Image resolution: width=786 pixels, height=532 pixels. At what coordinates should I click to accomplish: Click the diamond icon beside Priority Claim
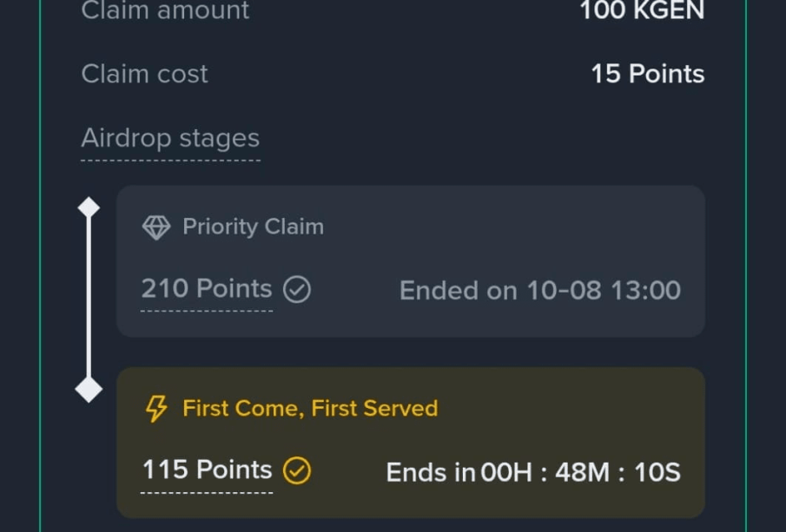click(156, 227)
